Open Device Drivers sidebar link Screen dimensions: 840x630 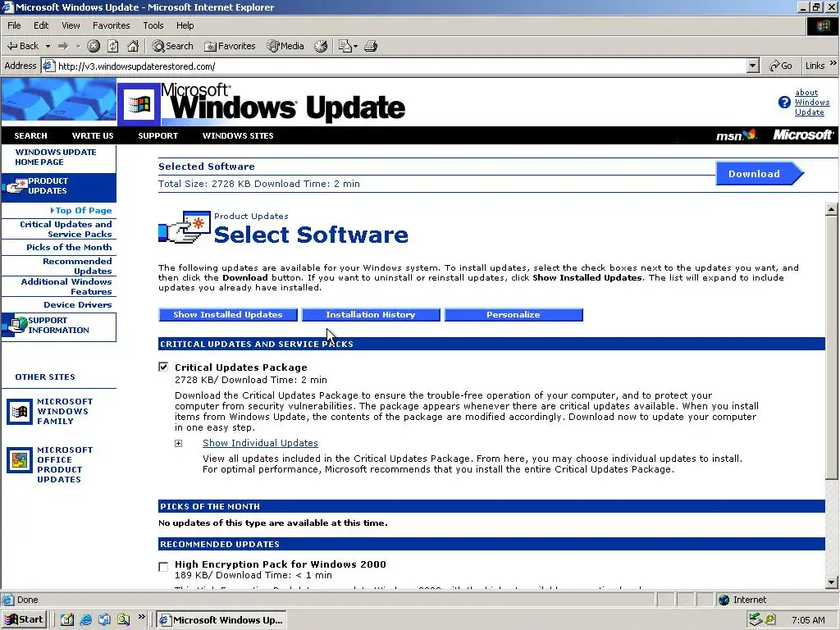pos(78,305)
